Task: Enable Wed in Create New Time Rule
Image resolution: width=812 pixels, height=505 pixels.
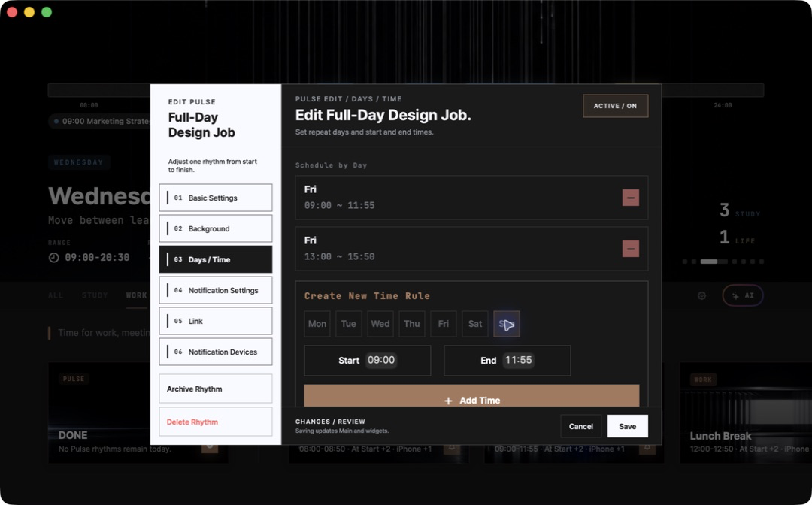Action: click(380, 324)
